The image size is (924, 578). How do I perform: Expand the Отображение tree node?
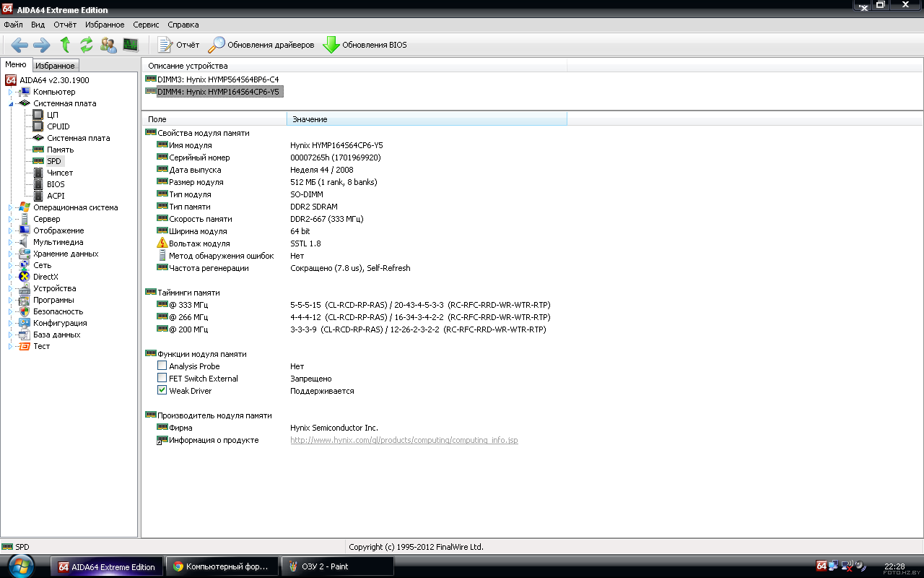[11, 230]
